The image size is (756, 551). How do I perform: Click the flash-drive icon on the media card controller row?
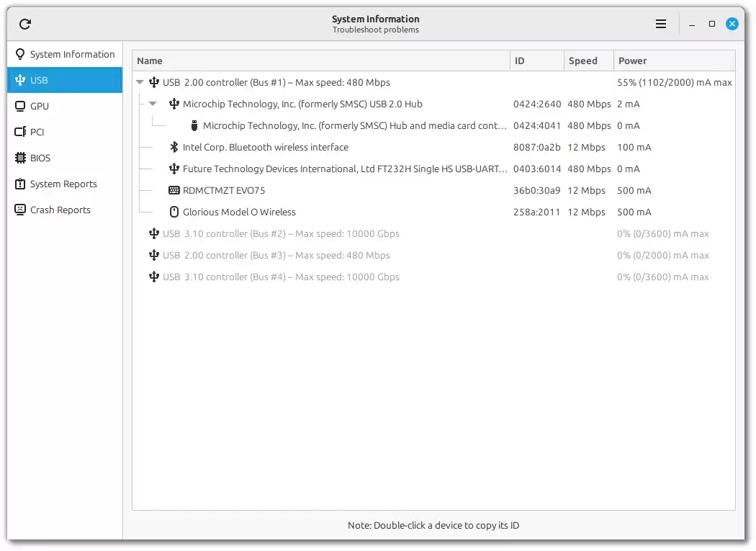point(194,125)
